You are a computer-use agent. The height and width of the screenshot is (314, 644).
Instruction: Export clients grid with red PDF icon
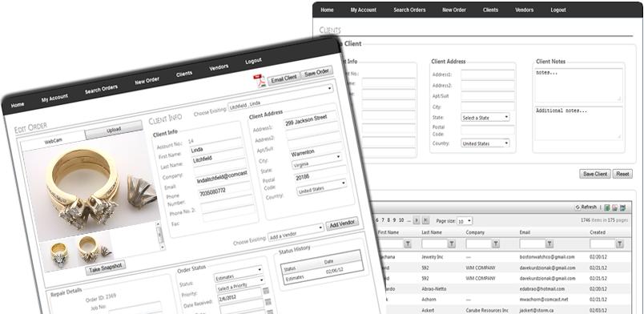pos(615,207)
